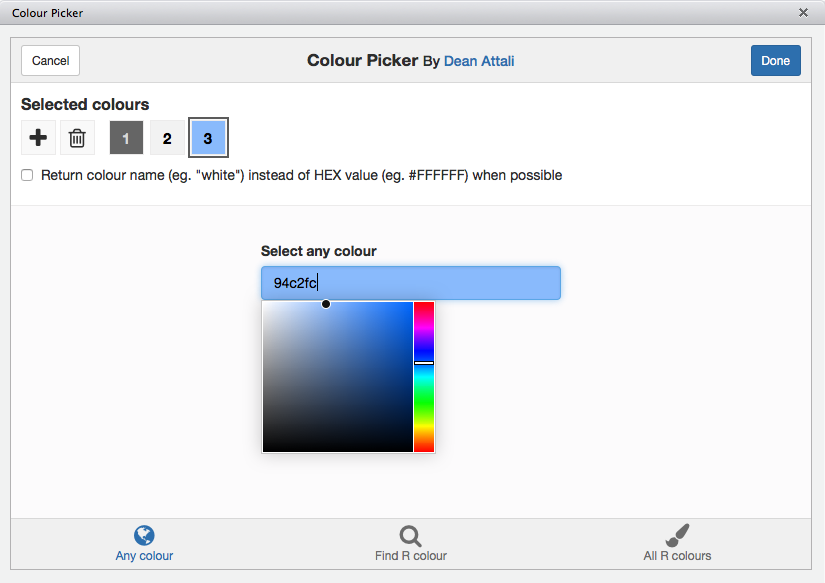This screenshot has width=825, height=583.
Task: Click the Cancel button
Action: tap(51, 61)
